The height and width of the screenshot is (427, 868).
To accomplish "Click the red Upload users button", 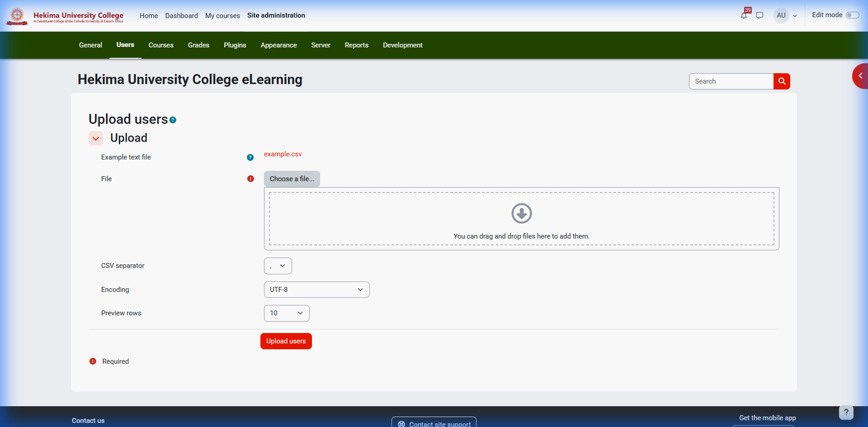I will tap(286, 341).
